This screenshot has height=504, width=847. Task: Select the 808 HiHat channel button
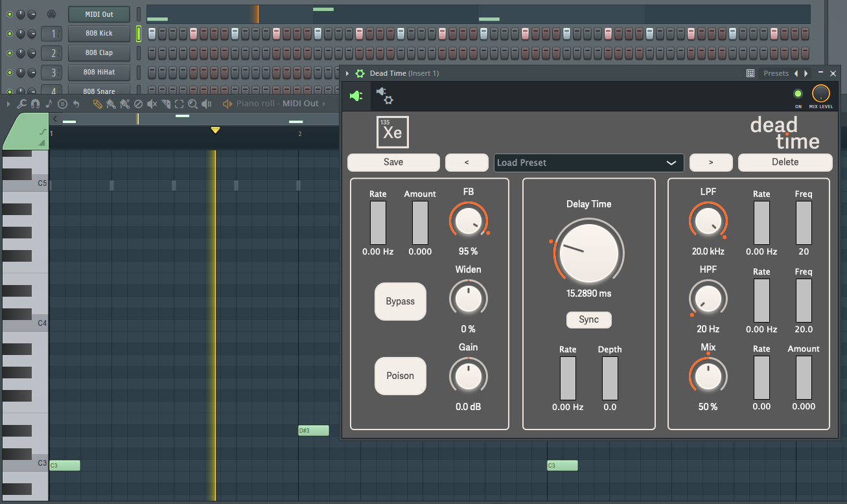(99, 73)
